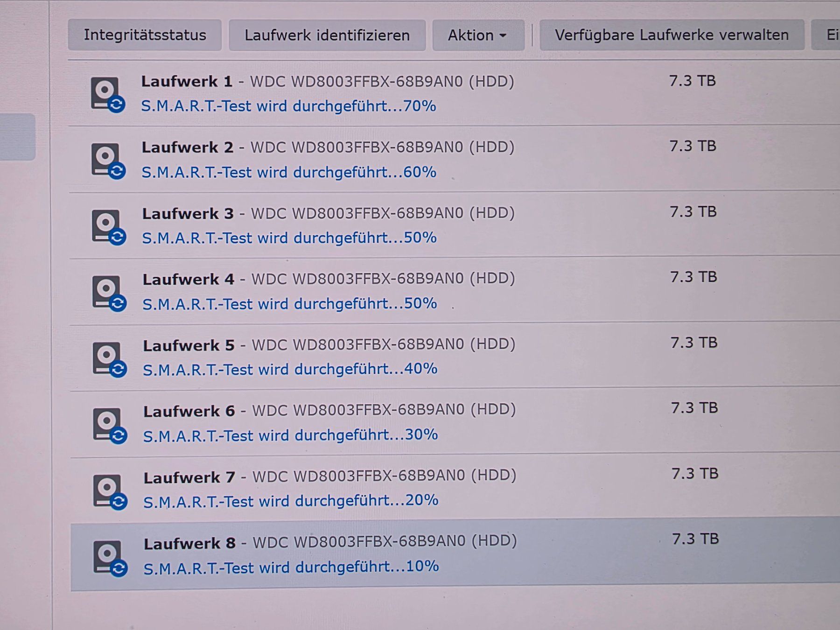Click the Laufwerk 4 drive icon
This screenshot has height=630, width=840.
click(109, 293)
